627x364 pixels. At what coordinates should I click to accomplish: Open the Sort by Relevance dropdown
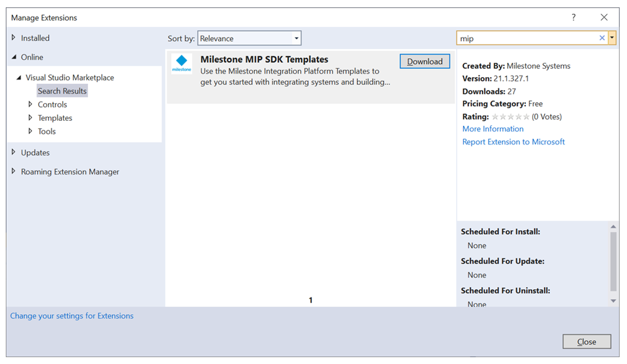(x=249, y=38)
